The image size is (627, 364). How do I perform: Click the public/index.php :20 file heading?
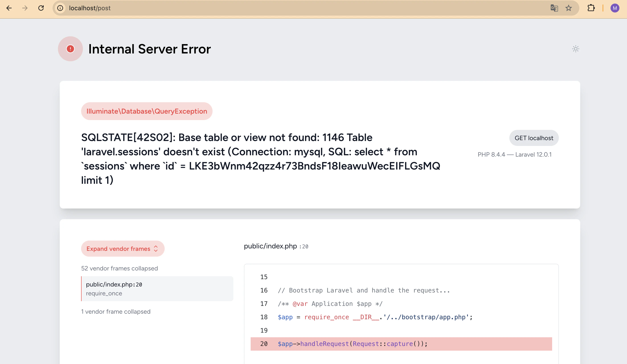pos(276,246)
